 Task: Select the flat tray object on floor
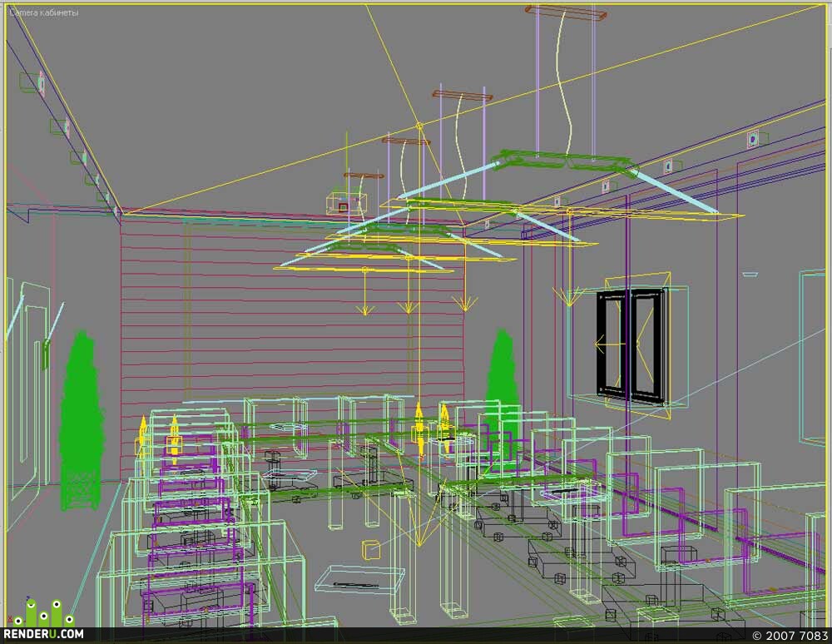click(x=359, y=580)
